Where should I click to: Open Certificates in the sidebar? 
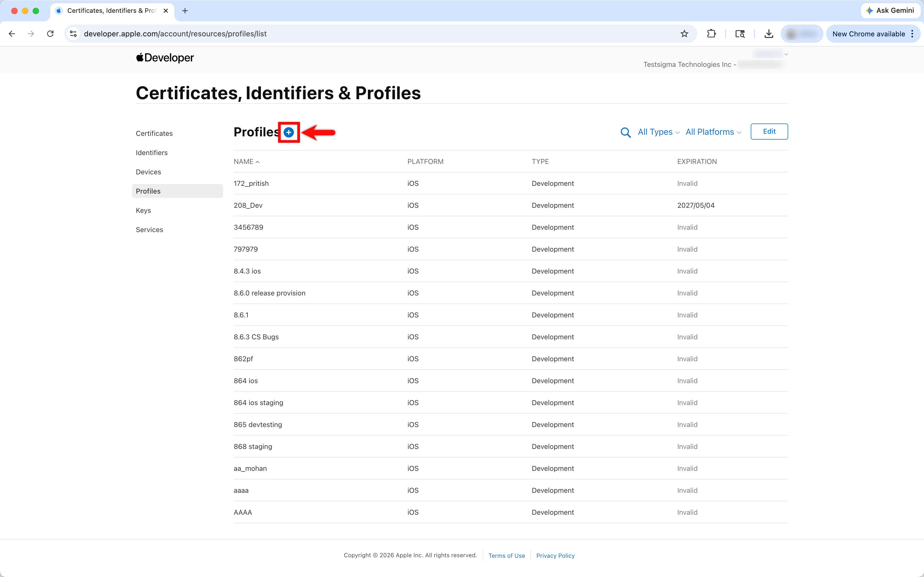(x=154, y=133)
